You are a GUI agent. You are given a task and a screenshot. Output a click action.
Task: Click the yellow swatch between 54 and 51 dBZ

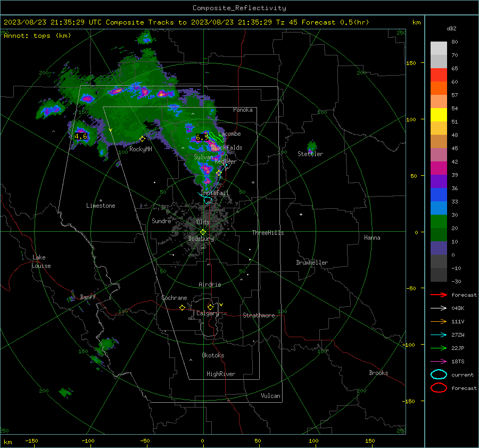439,115
